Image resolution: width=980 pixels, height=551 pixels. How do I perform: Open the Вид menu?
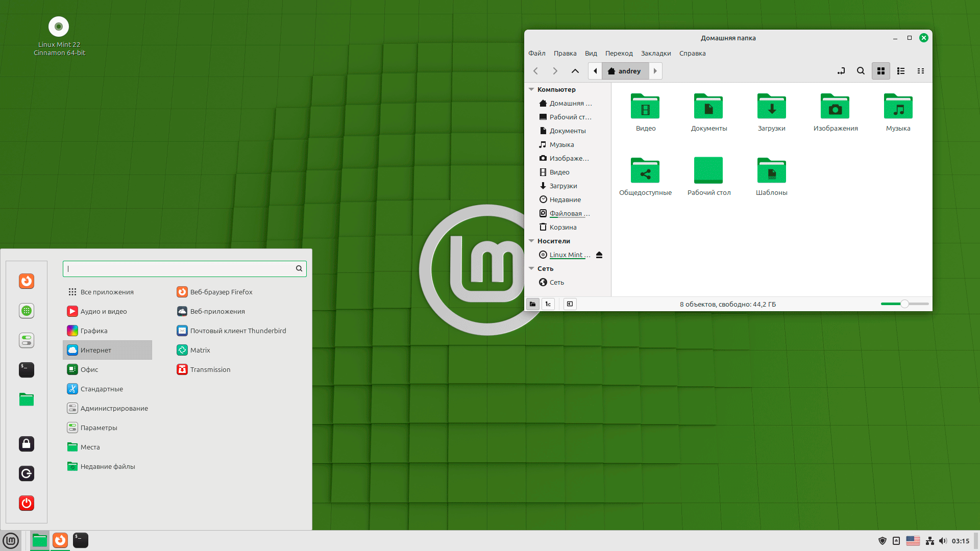click(591, 53)
